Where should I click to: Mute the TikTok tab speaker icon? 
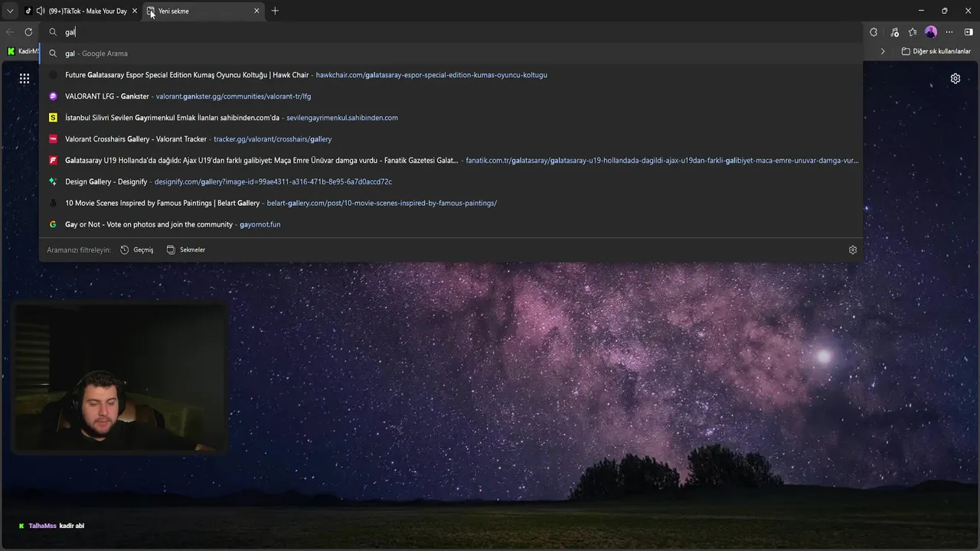41,11
